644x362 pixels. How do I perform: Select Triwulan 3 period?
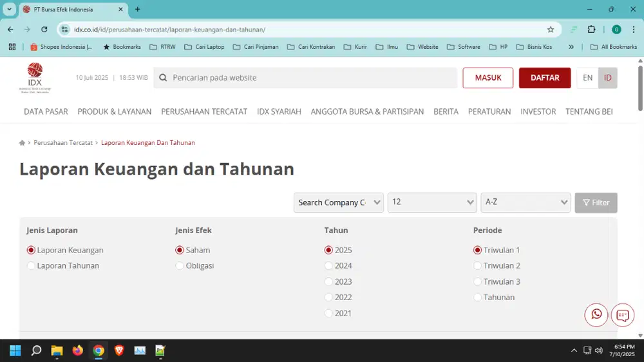click(477, 282)
